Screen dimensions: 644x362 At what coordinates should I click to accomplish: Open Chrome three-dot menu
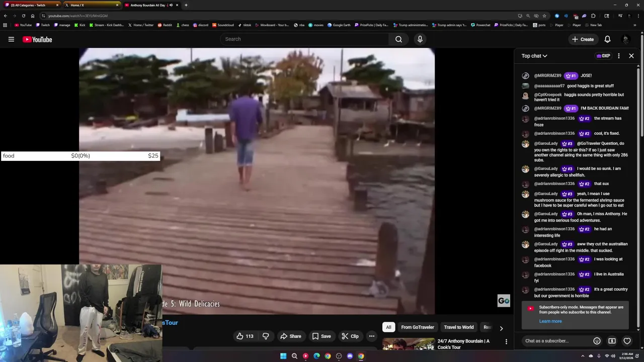click(x=637, y=16)
